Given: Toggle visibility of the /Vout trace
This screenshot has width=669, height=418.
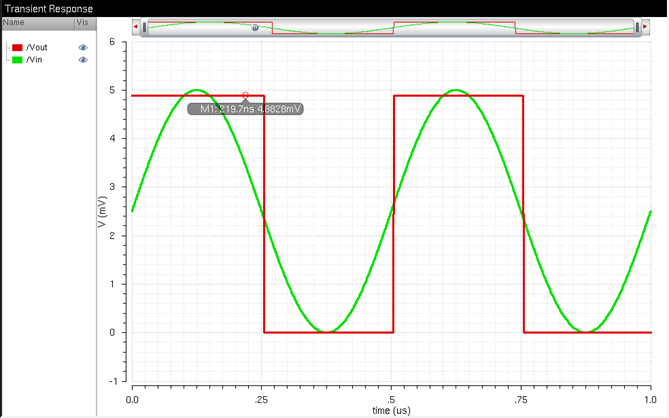Looking at the screenshot, I should (83, 47).
